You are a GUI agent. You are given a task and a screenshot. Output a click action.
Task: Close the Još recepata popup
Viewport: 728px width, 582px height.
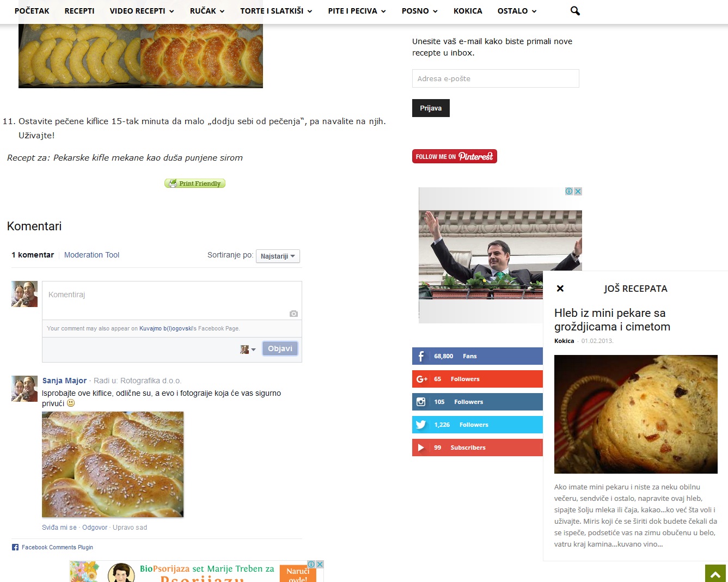[560, 289]
